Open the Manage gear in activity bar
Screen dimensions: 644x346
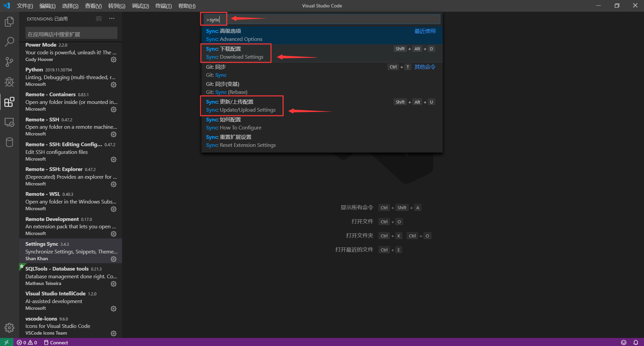(x=9, y=328)
